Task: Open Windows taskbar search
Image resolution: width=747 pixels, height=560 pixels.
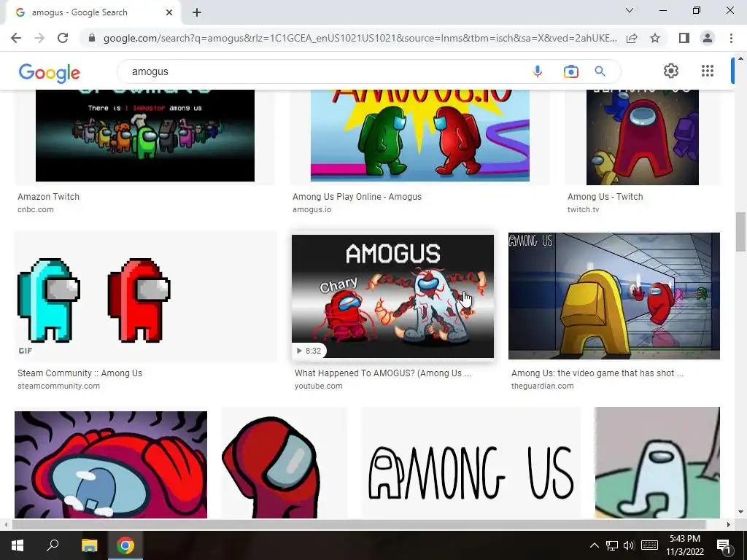Action: click(x=53, y=545)
